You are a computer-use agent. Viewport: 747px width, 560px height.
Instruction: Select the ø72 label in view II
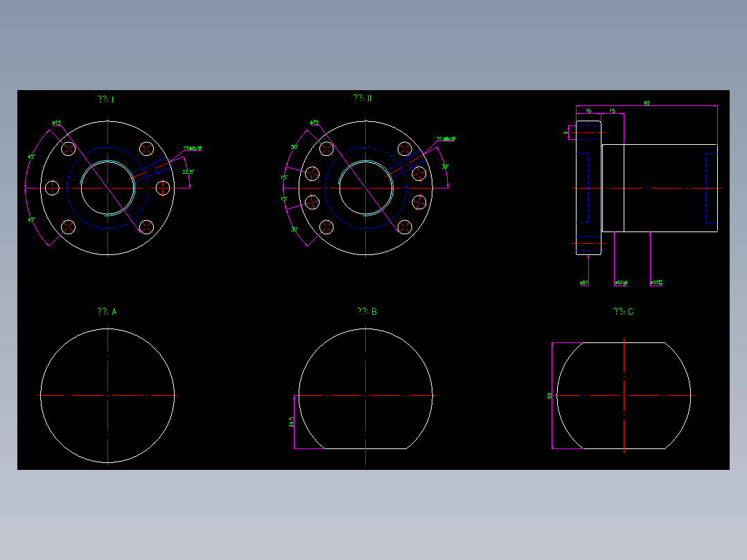point(315,123)
